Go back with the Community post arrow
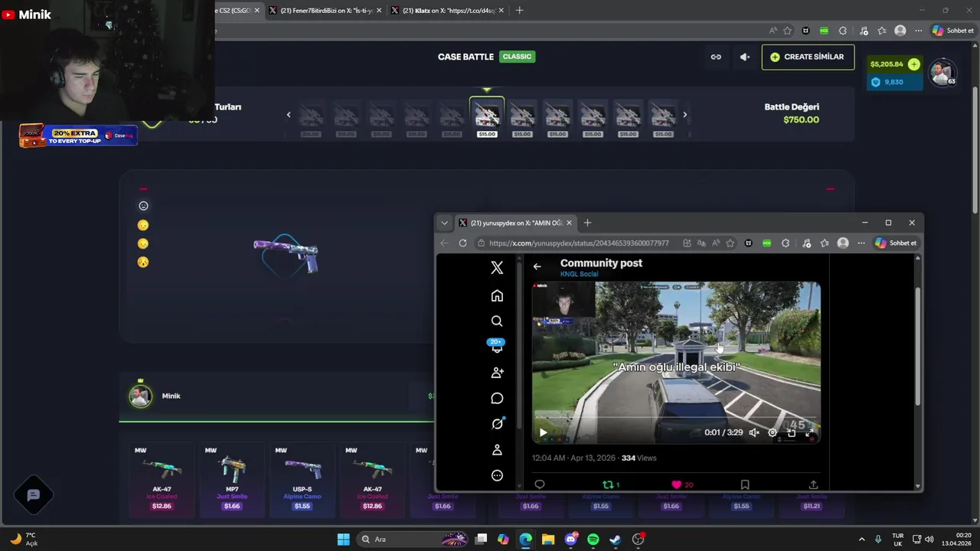The height and width of the screenshot is (551, 980). (537, 266)
